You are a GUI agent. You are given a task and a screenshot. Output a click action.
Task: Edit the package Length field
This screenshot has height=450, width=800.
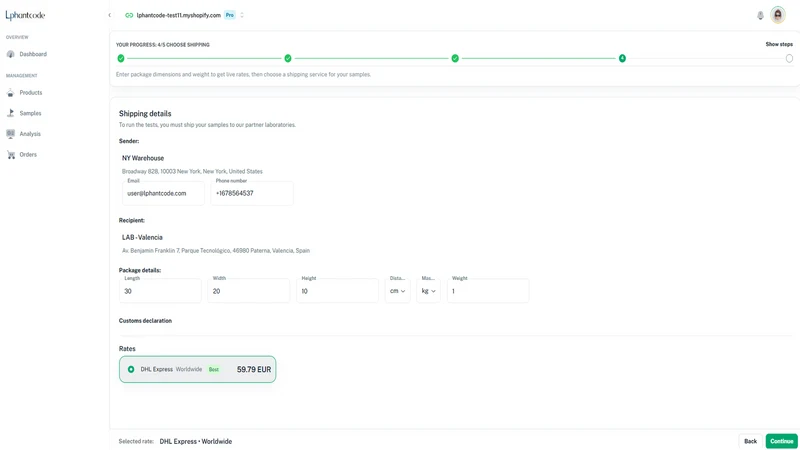pos(160,291)
